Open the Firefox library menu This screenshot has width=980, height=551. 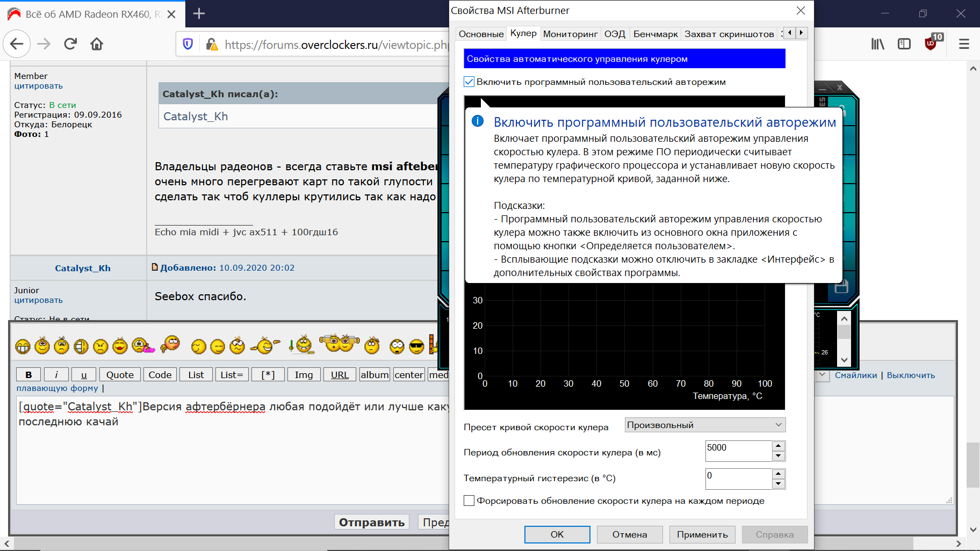click(x=878, y=44)
